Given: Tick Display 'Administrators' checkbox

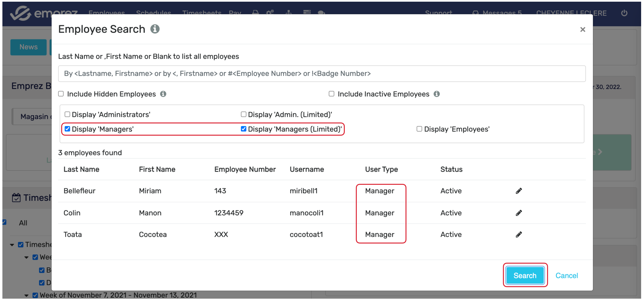Looking at the screenshot, I should click(67, 114).
